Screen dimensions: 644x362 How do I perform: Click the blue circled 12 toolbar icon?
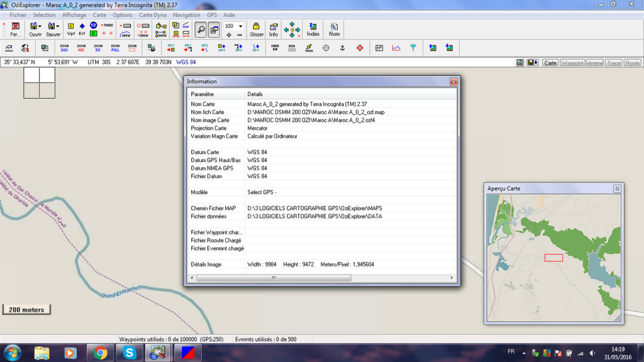coord(94,25)
